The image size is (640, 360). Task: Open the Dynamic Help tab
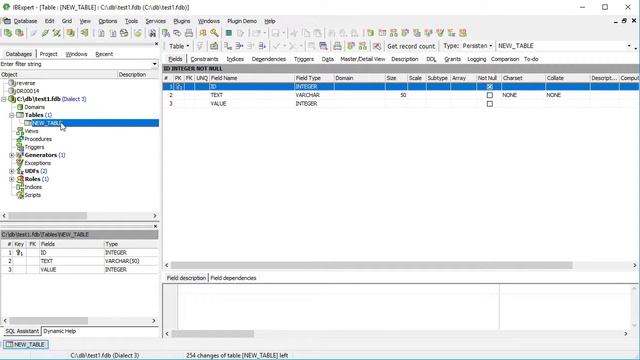(60, 331)
